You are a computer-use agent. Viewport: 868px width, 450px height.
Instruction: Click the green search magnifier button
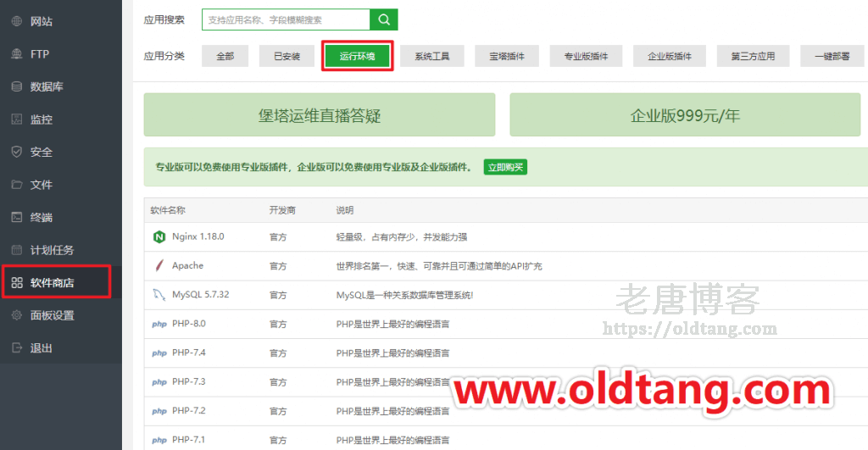click(384, 19)
